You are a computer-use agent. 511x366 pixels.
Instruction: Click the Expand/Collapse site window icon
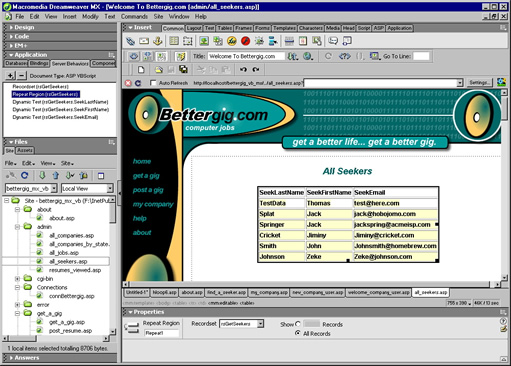[101, 176]
